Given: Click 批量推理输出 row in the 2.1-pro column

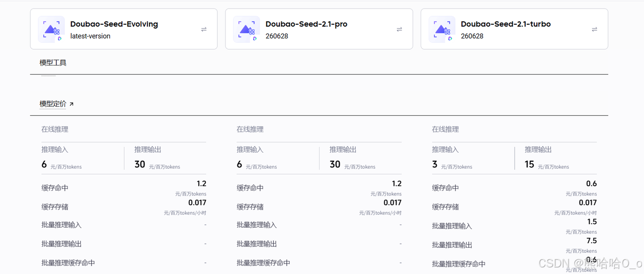Looking at the screenshot, I should tap(319, 244).
